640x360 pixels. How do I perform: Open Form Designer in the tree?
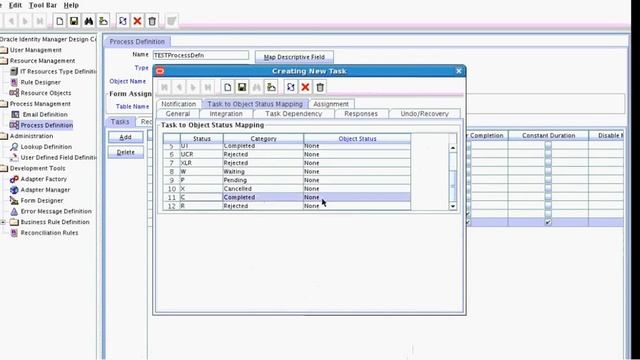coord(37,201)
